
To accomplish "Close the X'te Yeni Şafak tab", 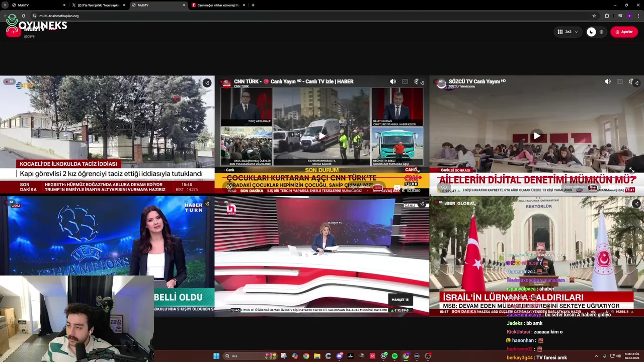I will point(124,5).
